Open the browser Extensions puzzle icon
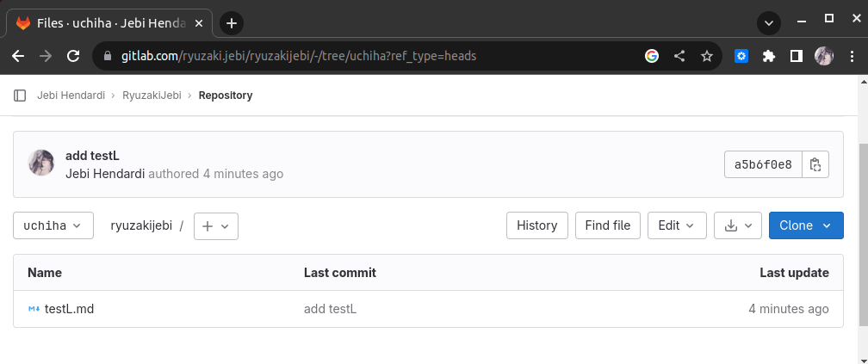The image size is (868, 364). (x=769, y=56)
